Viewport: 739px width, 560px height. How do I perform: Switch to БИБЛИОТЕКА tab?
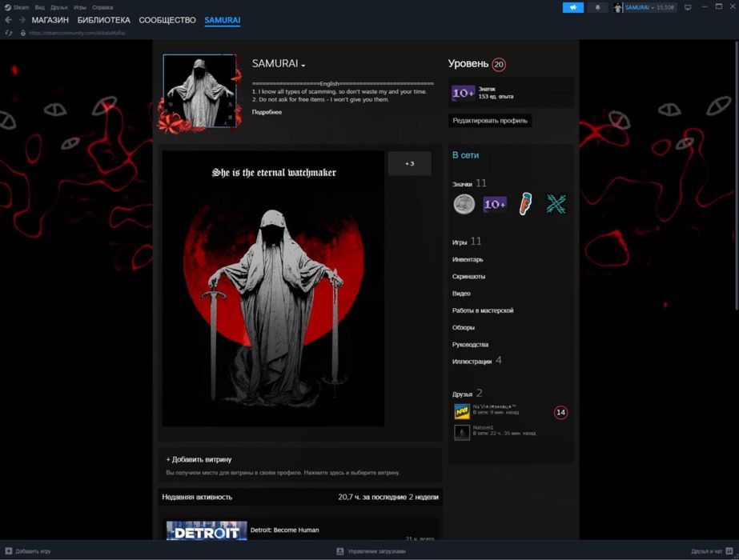point(104,20)
